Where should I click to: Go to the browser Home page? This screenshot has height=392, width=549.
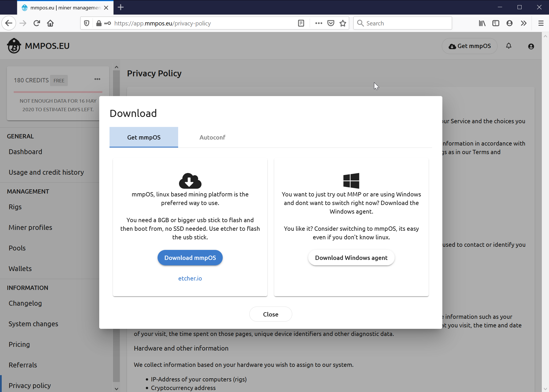50,23
